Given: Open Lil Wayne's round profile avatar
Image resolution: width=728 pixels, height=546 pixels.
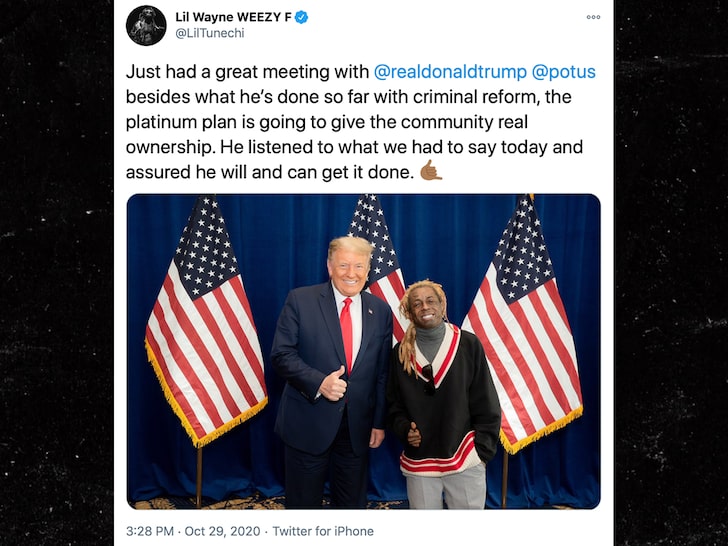Looking at the screenshot, I should click(x=146, y=26).
